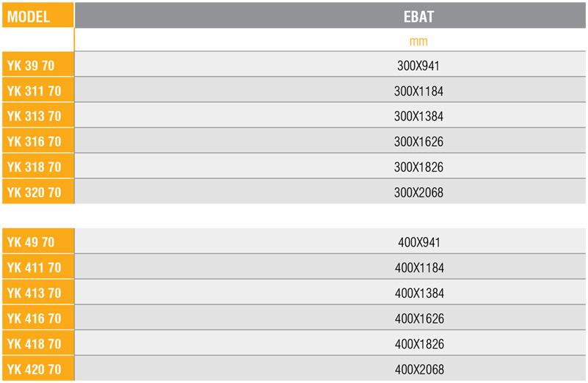Select the mm unit label
The height and width of the screenshot is (383, 588).
[418, 41]
